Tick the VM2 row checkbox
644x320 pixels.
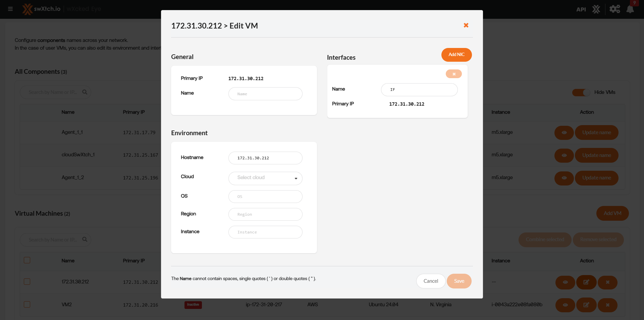27,305
